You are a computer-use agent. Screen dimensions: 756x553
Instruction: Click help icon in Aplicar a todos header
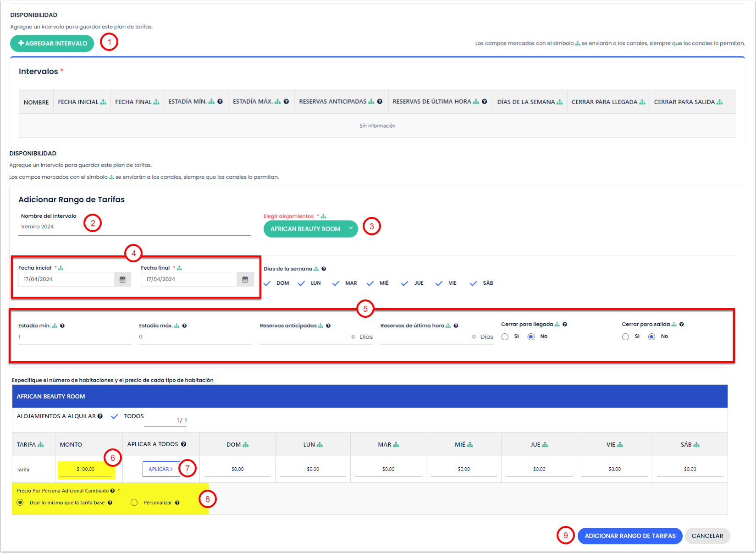(x=183, y=444)
